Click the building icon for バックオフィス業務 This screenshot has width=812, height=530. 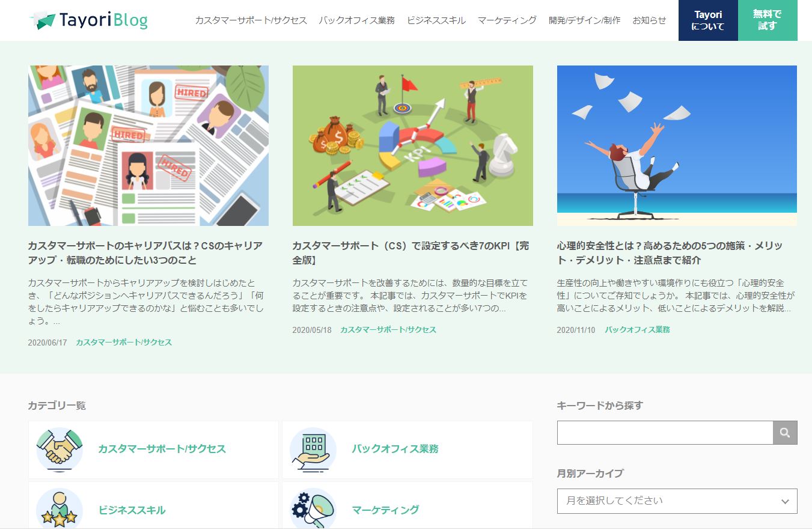(313, 449)
